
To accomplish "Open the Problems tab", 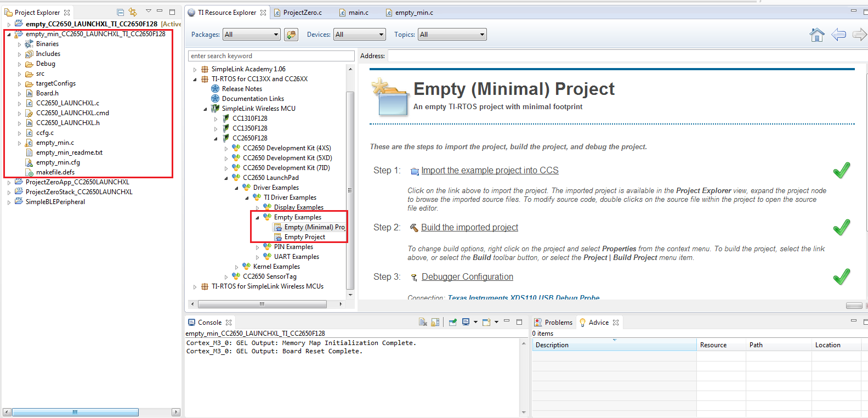I will (x=553, y=323).
